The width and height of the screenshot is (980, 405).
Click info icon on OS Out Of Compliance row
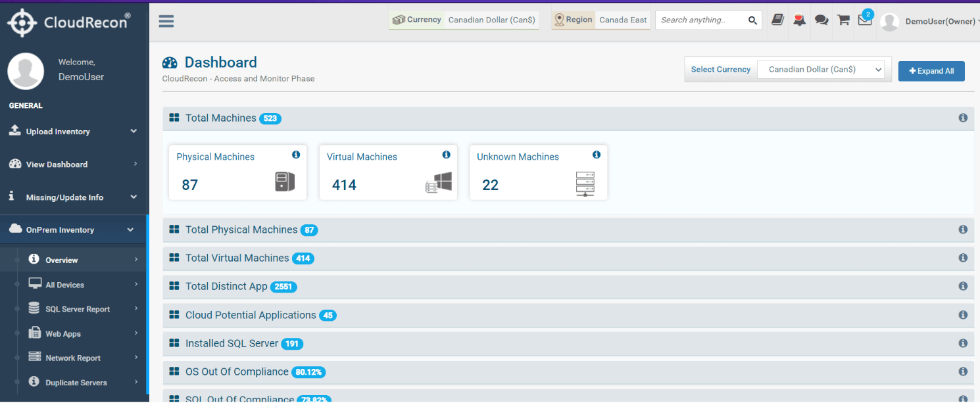(x=963, y=371)
